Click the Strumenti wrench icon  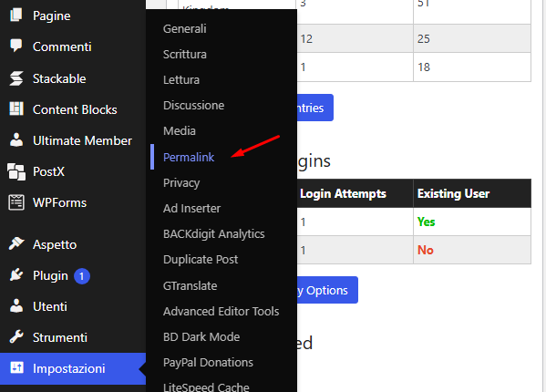16,336
